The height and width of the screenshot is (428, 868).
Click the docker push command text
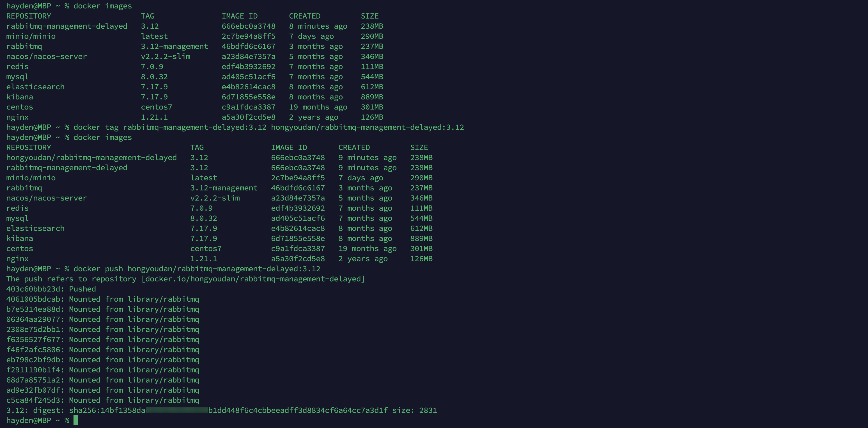[196, 269]
